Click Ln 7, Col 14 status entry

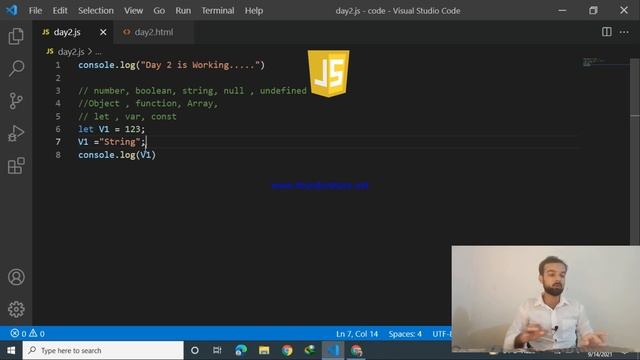click(x=357, y=334)
